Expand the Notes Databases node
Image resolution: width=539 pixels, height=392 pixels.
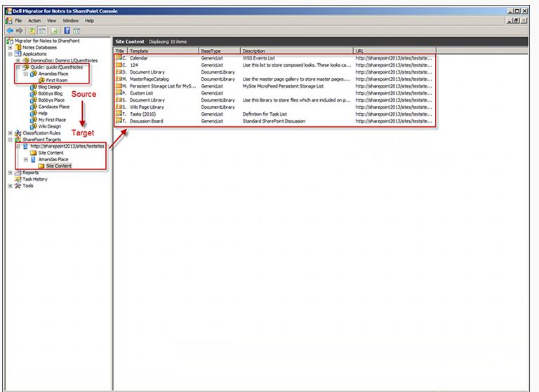pyautogui.click(x=11, y=48)
